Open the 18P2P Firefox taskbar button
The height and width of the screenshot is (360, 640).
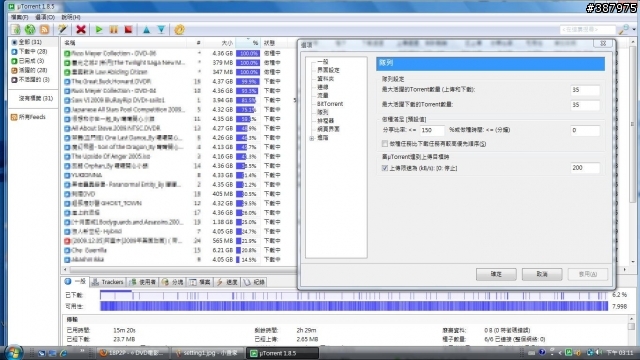coord(133,353)
